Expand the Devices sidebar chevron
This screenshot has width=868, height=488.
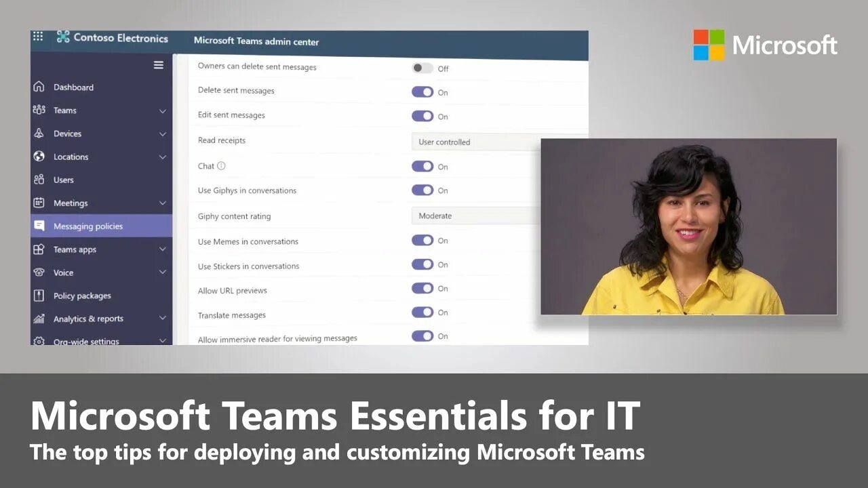pyautogui.click(x=163, y=134)
